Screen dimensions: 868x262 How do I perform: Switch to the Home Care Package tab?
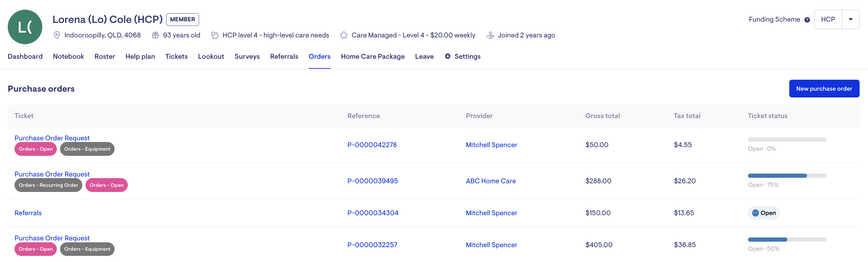(373, 56)
